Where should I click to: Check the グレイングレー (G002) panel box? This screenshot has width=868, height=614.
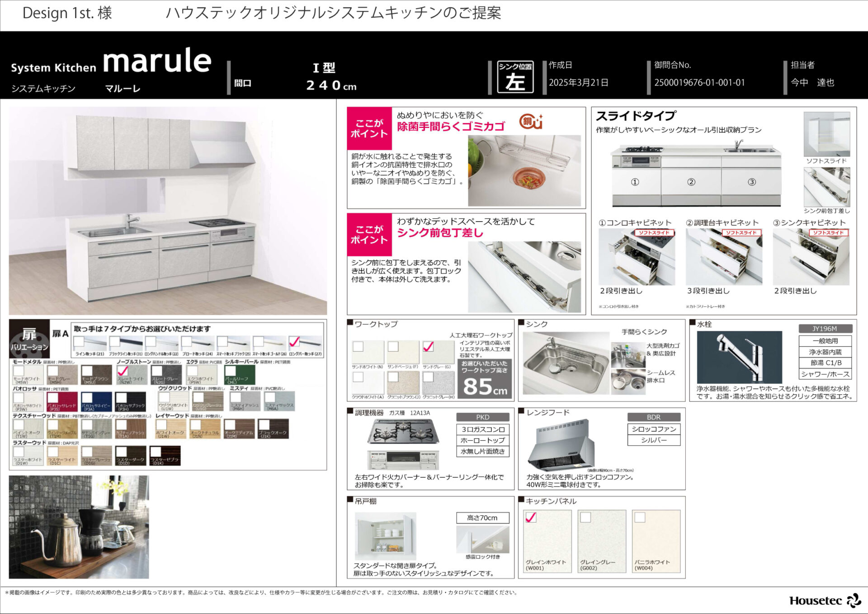[585, 517]
